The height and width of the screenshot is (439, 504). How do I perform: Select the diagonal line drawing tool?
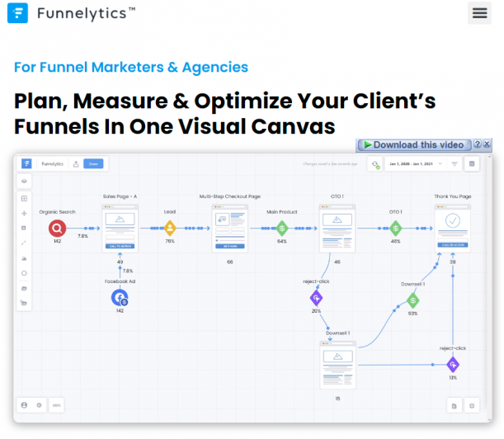[x=24, y=243]
